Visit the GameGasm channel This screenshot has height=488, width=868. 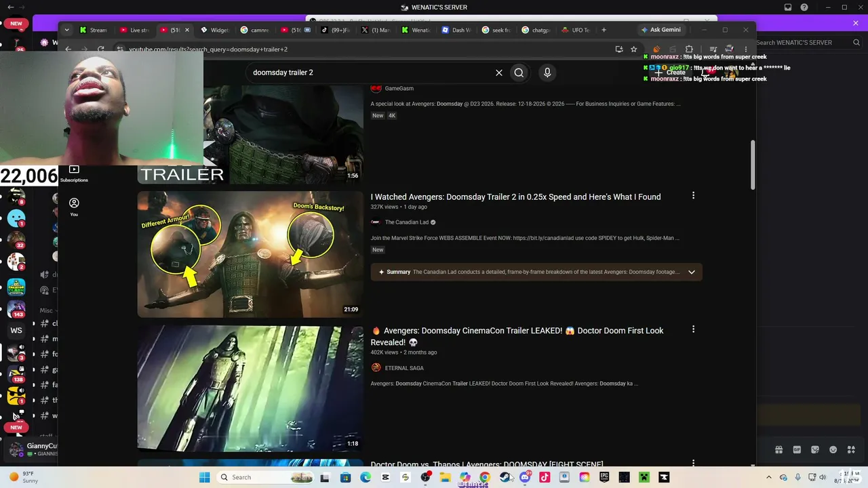[x=399, y=88]
